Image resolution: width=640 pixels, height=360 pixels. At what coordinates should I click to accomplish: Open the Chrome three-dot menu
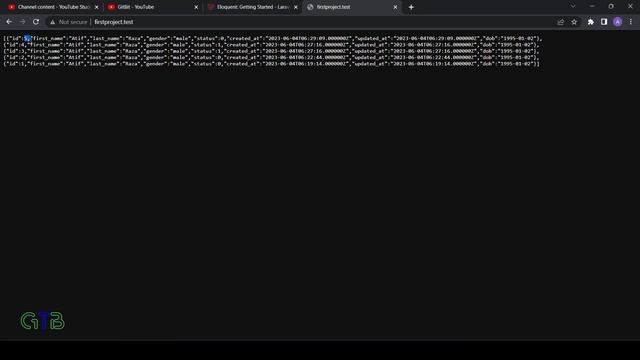[631, 22]
